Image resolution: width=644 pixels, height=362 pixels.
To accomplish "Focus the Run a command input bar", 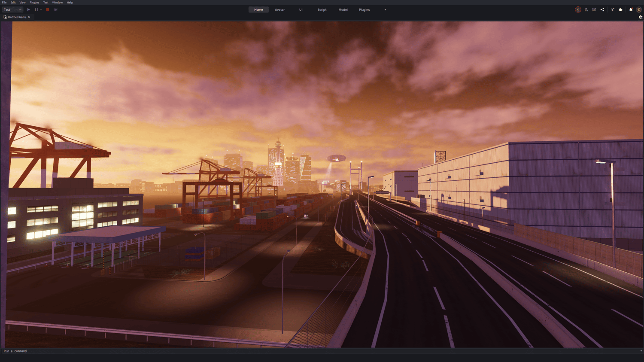I will point(320,351).
